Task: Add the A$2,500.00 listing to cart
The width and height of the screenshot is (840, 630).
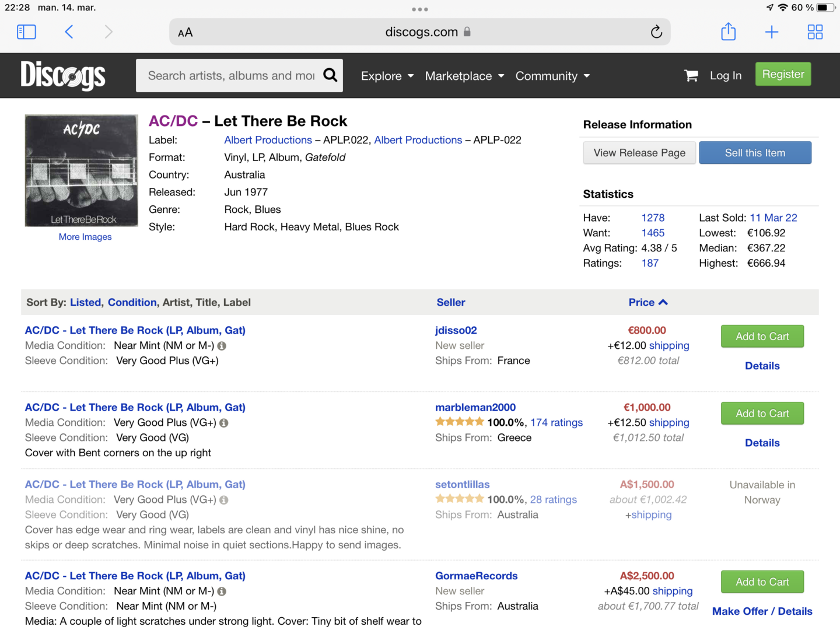Action: pos(762,582)
